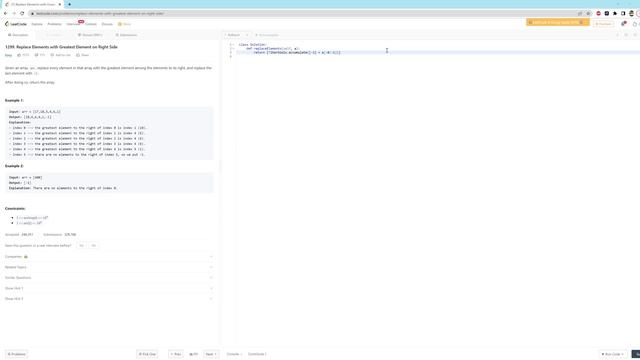
Task: Switch to the Solution tab
Action: 54,35
